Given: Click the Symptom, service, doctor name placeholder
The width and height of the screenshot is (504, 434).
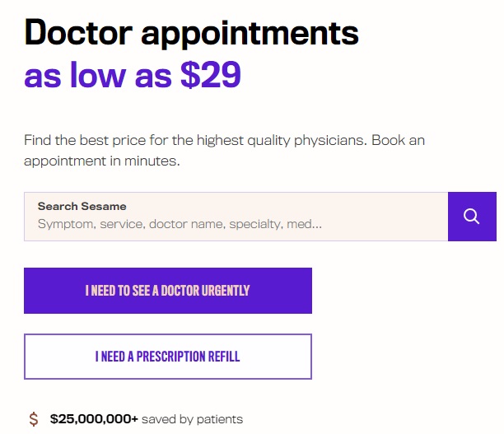Looking at the screenshot, I should (x=180, y=224).
